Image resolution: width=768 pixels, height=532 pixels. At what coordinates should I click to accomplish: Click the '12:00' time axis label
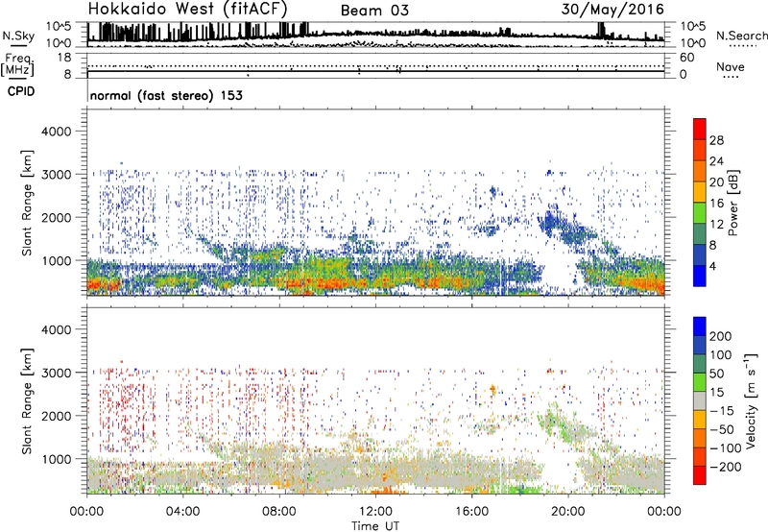[375, 512]
